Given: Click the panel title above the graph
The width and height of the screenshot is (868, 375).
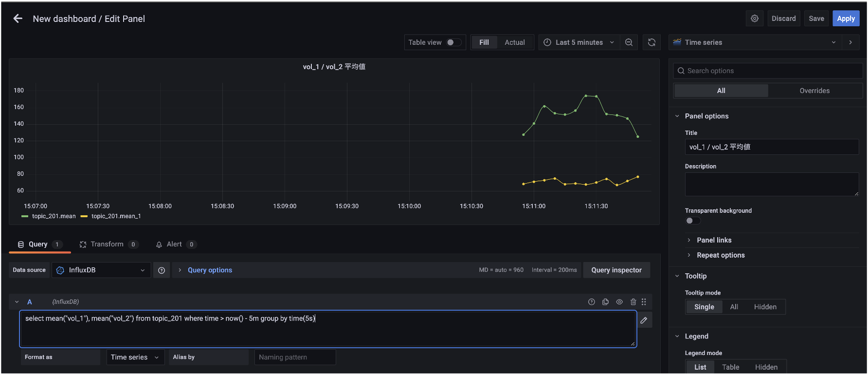Looking at the screenshot, I should (x=334, y=67).
